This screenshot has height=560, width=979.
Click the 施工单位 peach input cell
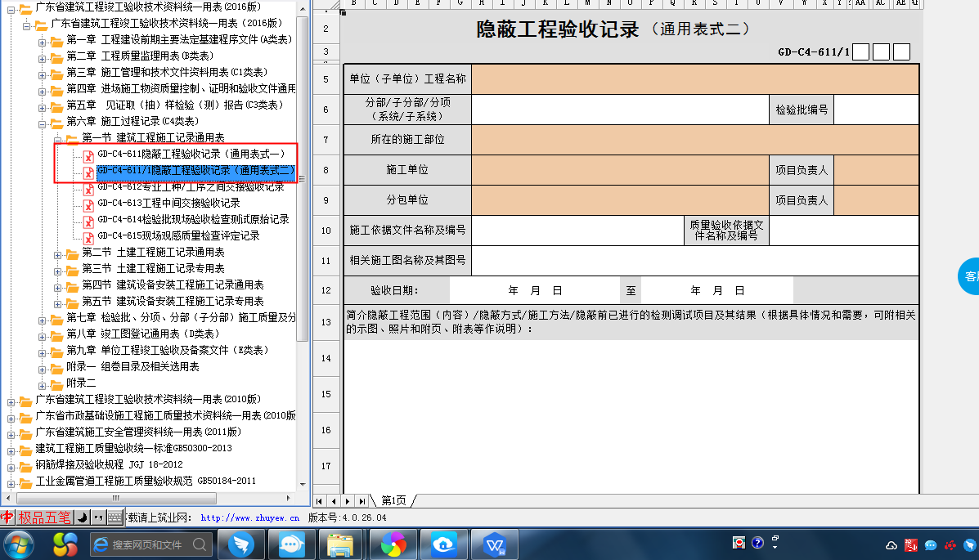[x=619, y=170]
